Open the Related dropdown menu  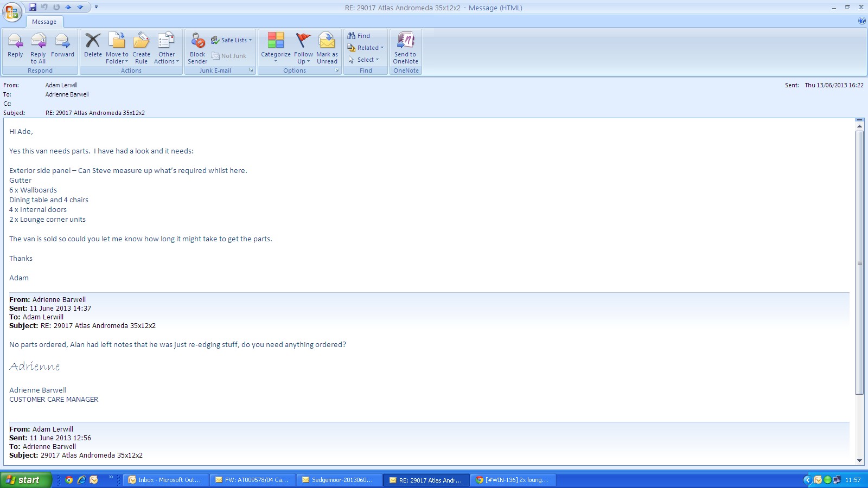coord(366,48)
